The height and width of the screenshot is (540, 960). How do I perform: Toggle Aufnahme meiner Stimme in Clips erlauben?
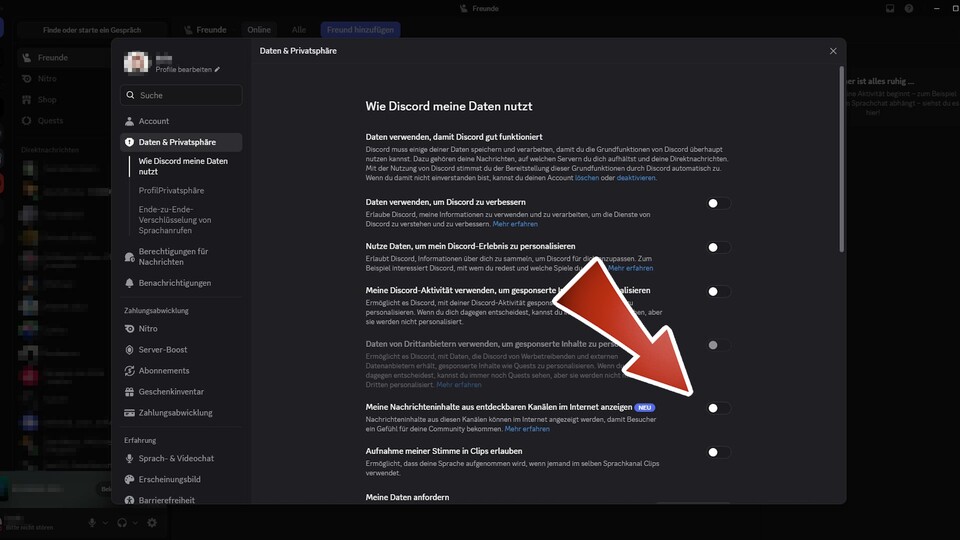point(718,452)
